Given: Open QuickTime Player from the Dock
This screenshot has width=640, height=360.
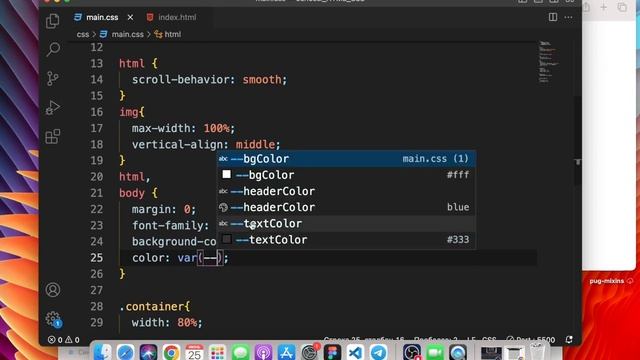Looking at the screenshot, I should coord(458,352).
